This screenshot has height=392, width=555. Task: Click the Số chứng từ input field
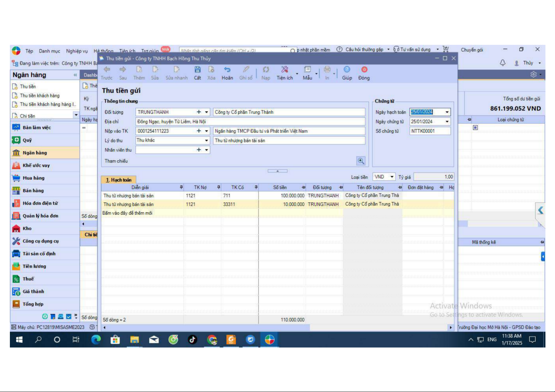pos(430,131)
